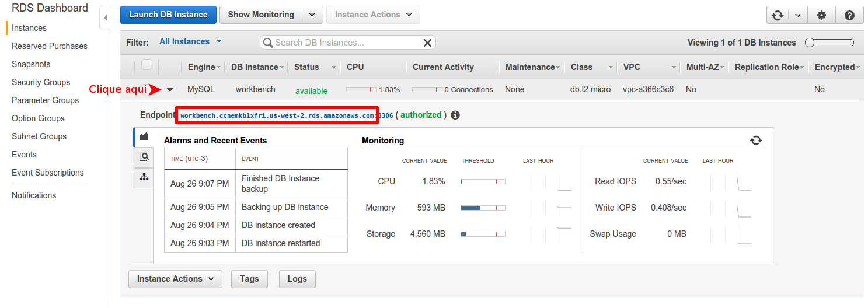Open Security Groups

tap(41, 82)
